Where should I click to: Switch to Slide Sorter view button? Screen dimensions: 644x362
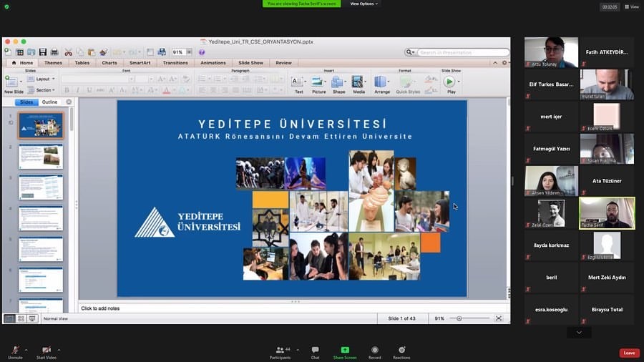21,318
